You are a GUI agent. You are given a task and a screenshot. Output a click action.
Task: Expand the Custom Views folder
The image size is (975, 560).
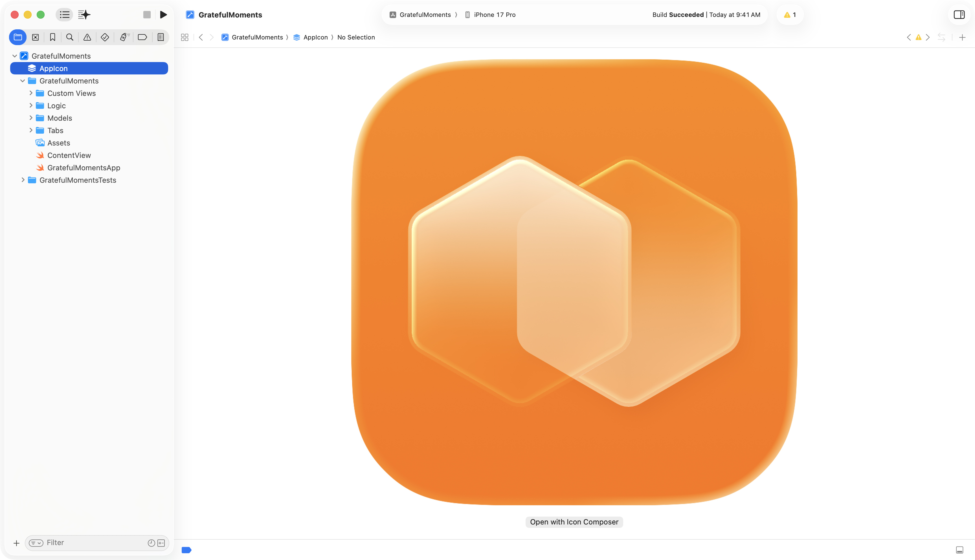[31, 93]
